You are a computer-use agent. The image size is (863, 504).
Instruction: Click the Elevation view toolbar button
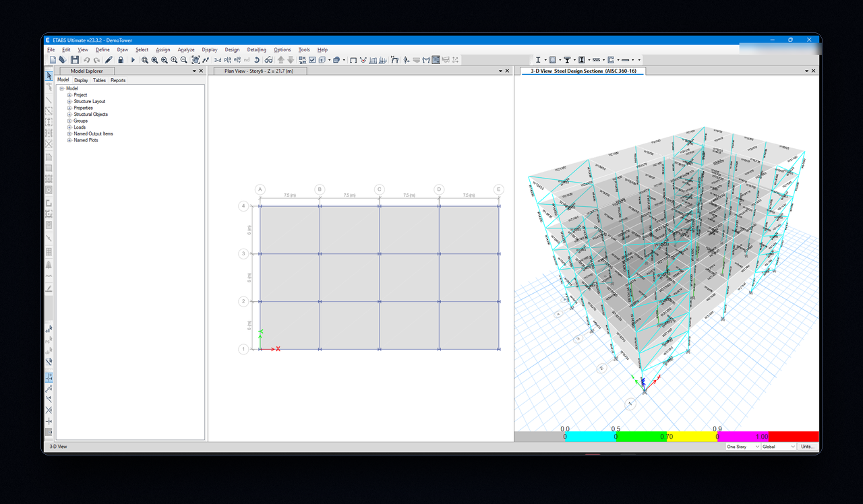(x=237, y=60)
